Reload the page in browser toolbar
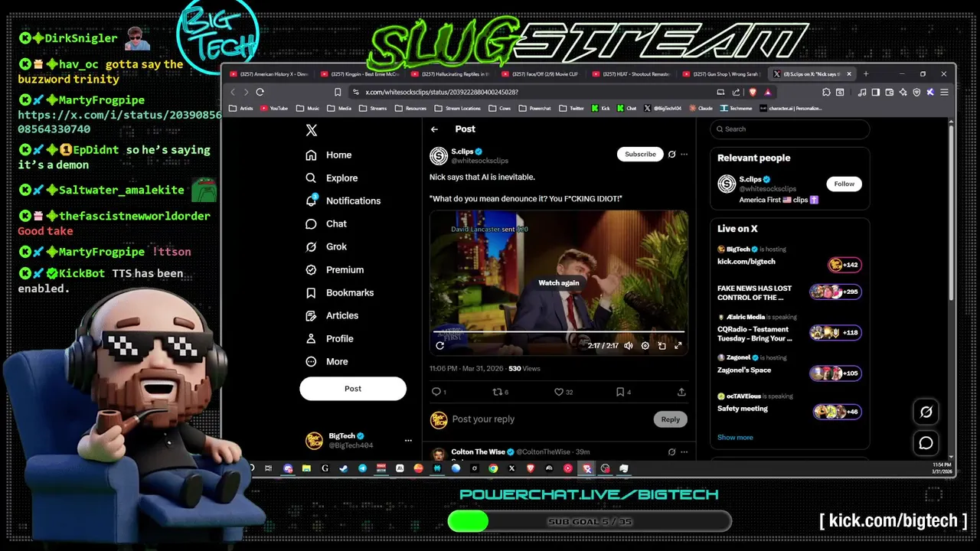 click(260, 92)
